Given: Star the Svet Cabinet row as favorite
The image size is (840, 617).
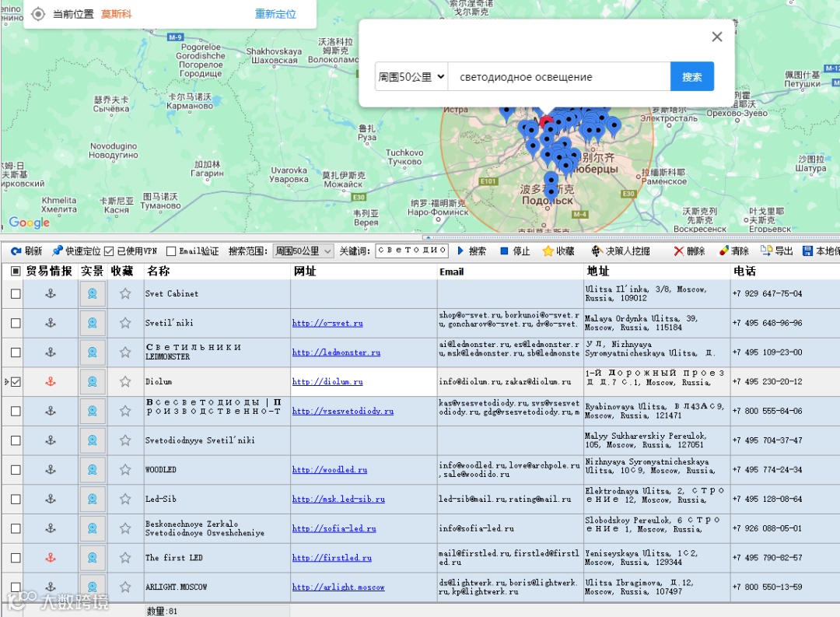Looking at the screenshot, I should 124,294.
